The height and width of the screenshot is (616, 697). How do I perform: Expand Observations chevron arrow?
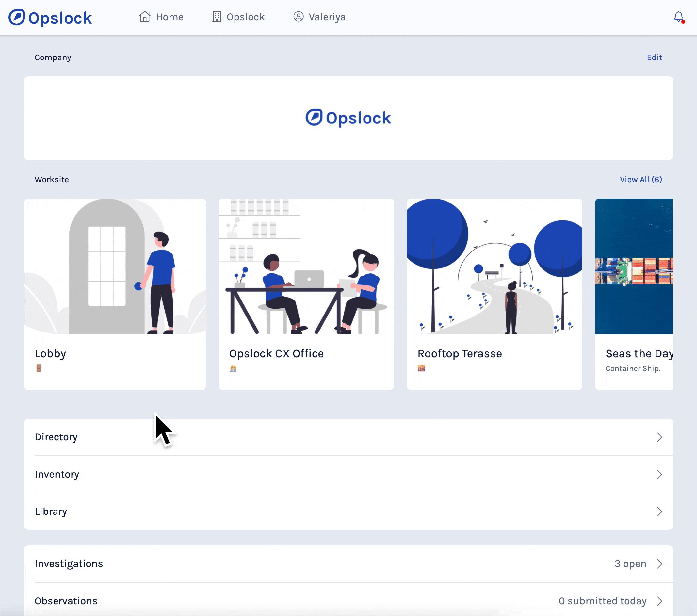tap(659, 601)
